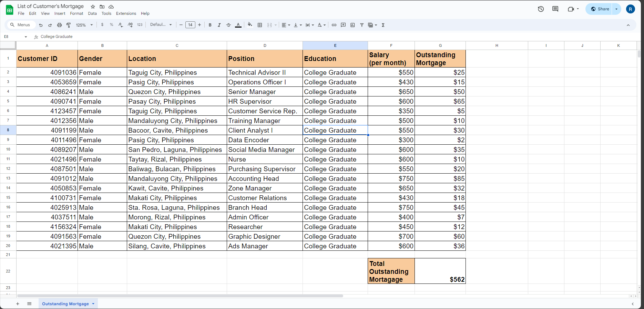Open the Format menu

point(76,13)
